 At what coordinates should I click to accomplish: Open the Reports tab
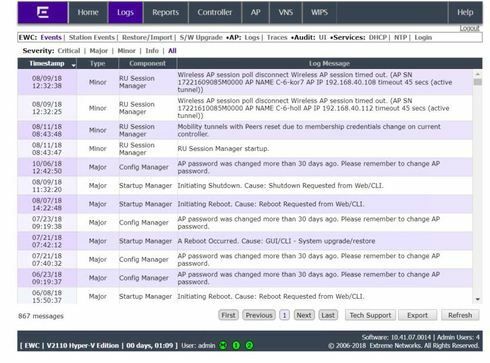pos(166,12)
